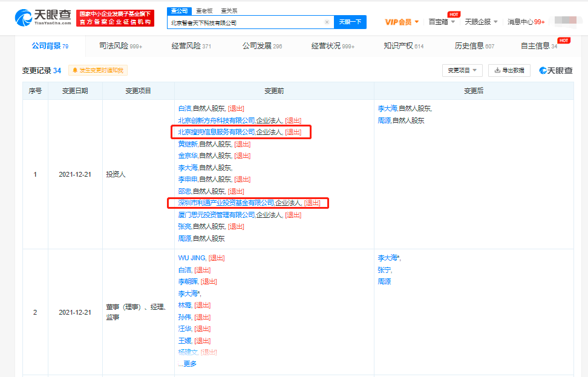Open the 经营状况 tab
This screenshot has width=588, height=377.
coord(333,46)
